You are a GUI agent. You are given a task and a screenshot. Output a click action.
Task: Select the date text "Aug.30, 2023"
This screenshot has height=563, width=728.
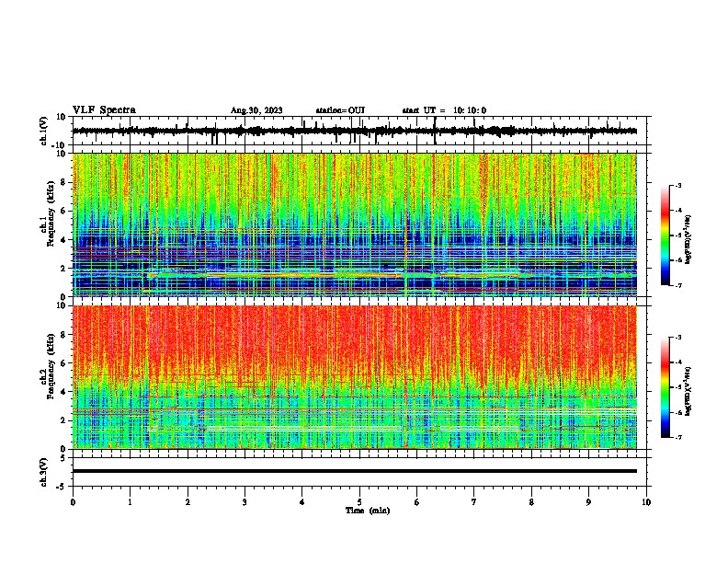pos(256,110)
